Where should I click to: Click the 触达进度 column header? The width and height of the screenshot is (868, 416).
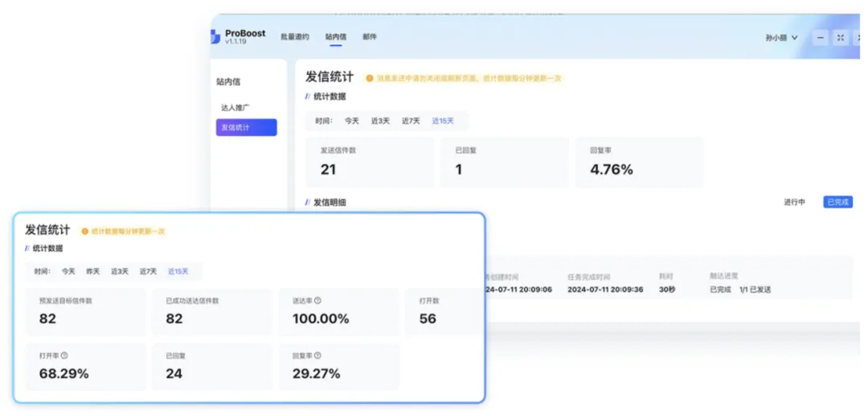(724, 275)
